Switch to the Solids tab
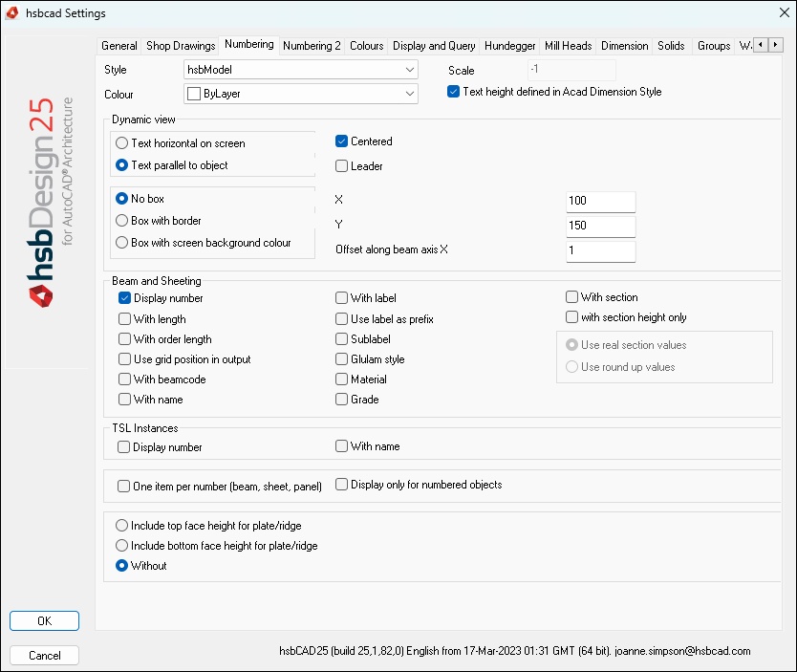Viewport: 797px width, 672px height. click(x=671, y=46)
